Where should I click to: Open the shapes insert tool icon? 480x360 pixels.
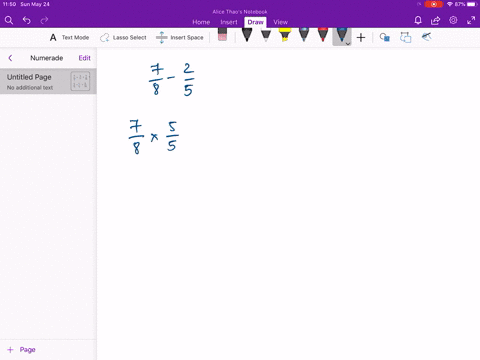(405, 37)
